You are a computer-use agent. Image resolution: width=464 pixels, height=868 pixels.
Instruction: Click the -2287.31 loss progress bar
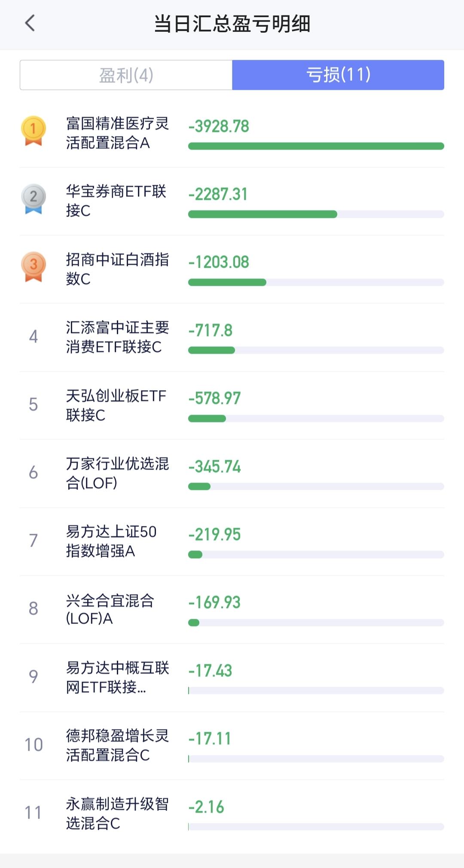point(316,214)
